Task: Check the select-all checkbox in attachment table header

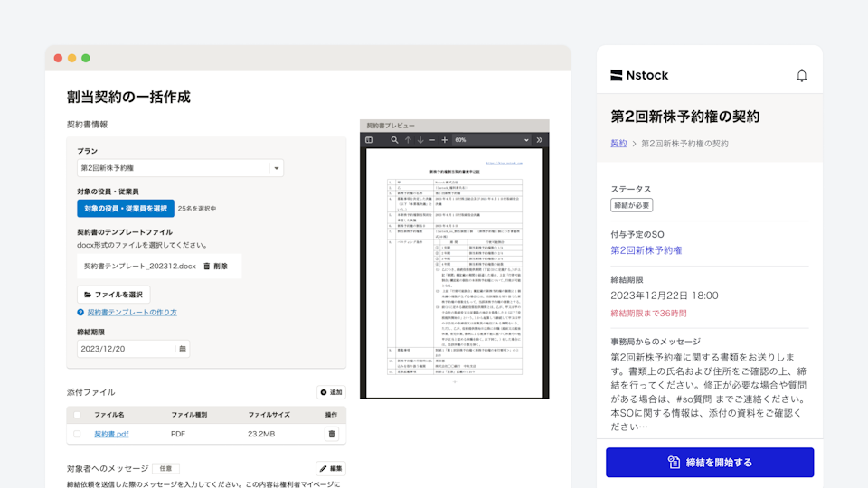Action: click(x=77, y=415)
